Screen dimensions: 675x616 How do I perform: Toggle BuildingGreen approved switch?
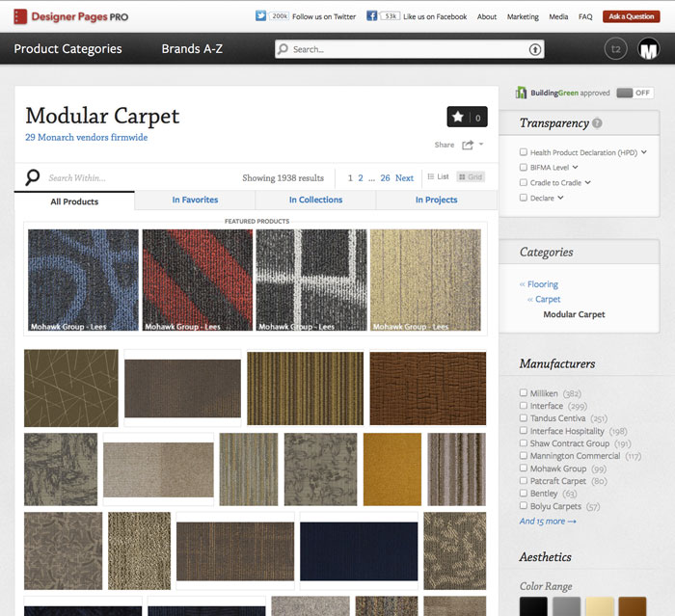click(634, 93)
